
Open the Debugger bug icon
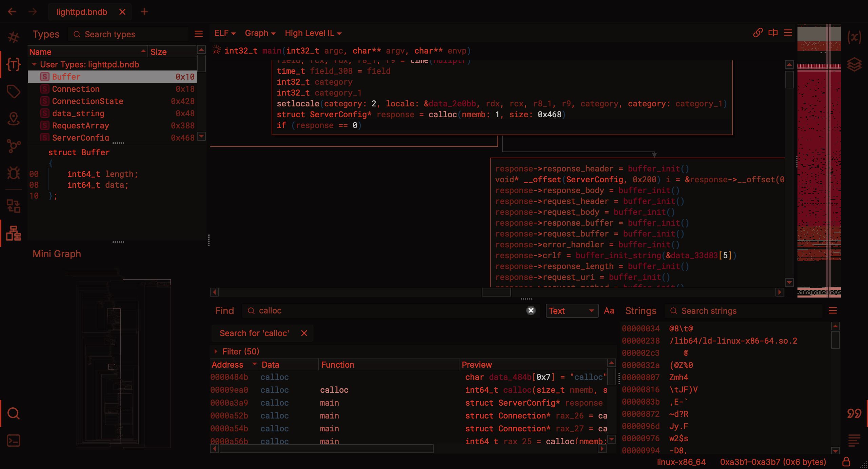[14, 173]
